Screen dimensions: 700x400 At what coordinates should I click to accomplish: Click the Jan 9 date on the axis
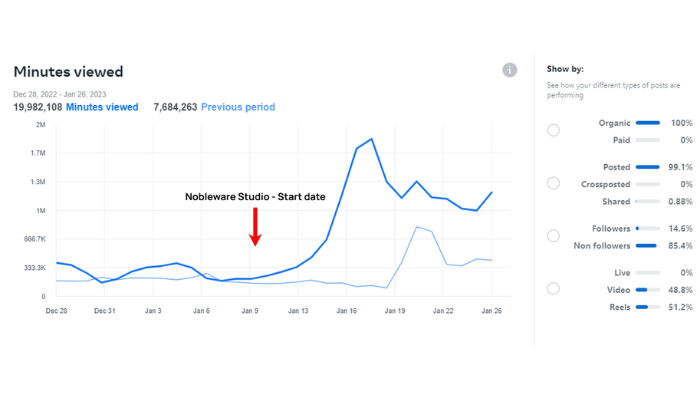(250, 311)
